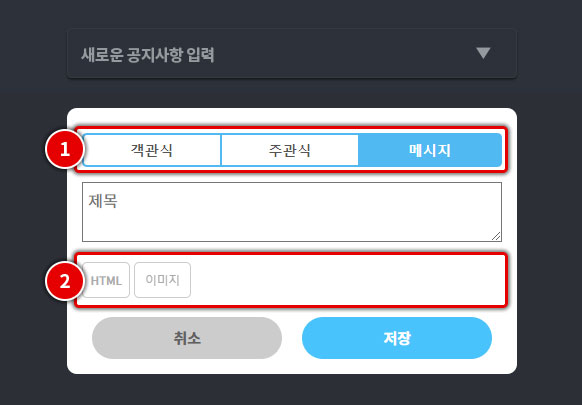
Task: Click the divider between 객관식 and 주관식
Action: coord(221,150)
